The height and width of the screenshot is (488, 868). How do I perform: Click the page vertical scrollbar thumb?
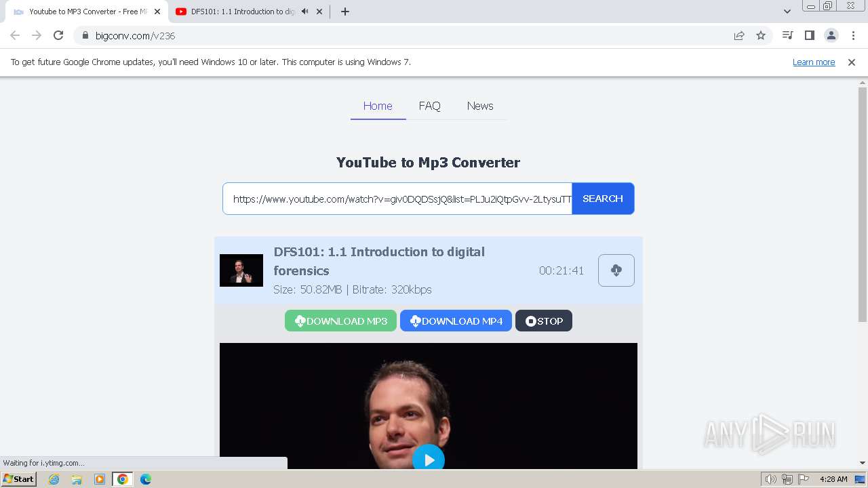point(863,203)
